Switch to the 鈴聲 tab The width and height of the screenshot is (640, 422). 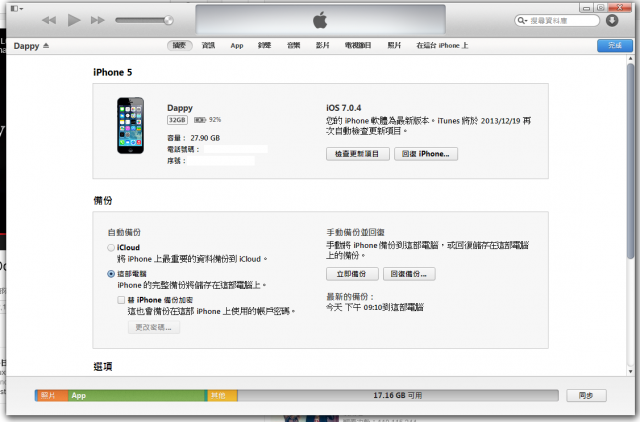pos(264,45)
